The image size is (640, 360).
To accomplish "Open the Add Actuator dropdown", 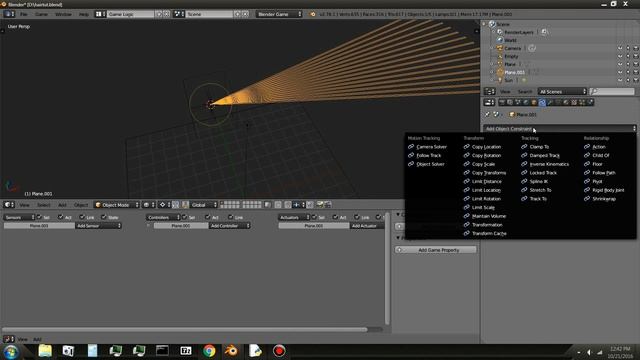I will click(367, 226).
